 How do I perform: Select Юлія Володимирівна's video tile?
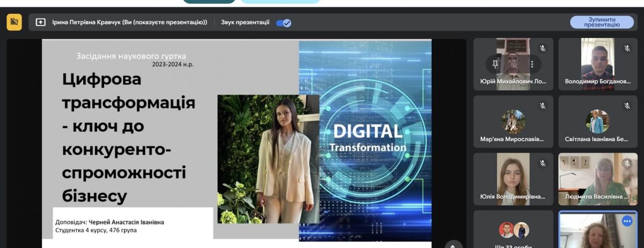click(514, 179)
